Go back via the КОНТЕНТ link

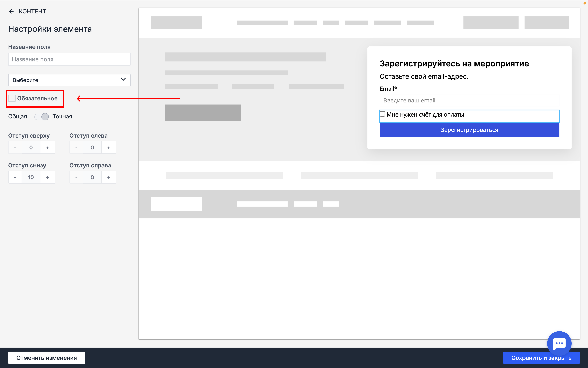(x=32, y=11)
